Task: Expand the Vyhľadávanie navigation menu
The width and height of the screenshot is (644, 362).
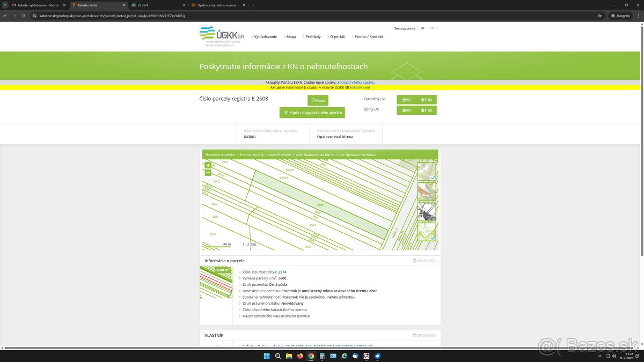Action: 265,36
